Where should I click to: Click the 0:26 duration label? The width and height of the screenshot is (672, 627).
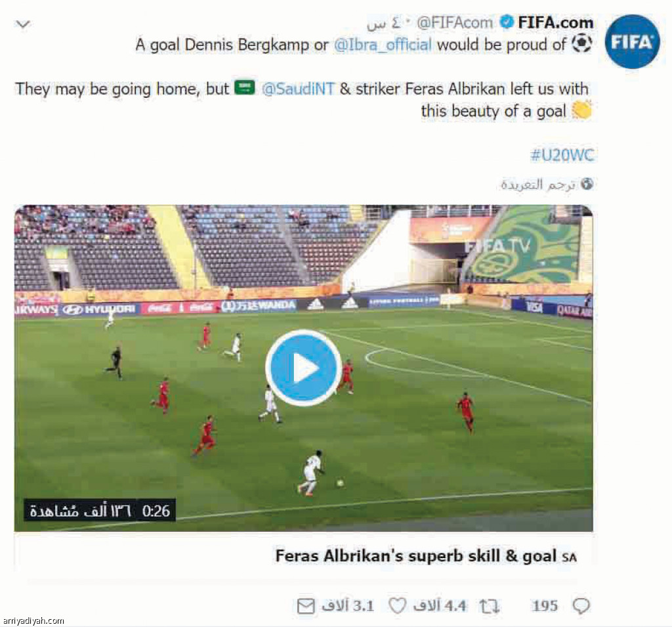pyautogui.click(x=156, y=511)
